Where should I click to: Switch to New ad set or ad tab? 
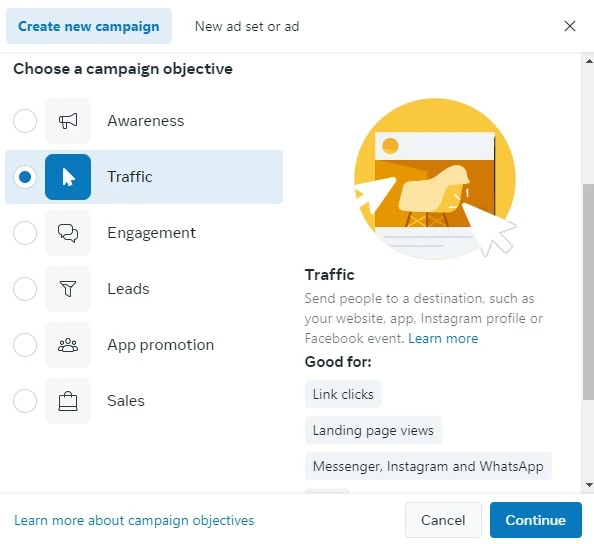(247, 26)
